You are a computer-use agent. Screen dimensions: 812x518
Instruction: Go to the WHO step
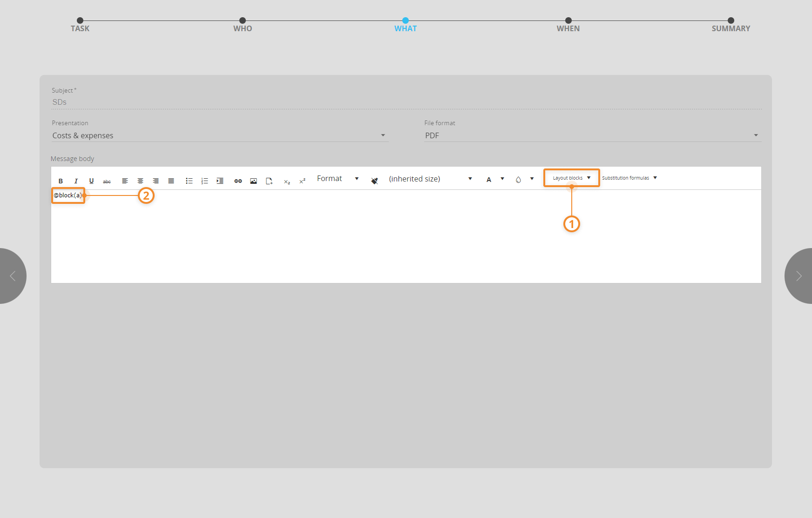click(x=243, y=25)
